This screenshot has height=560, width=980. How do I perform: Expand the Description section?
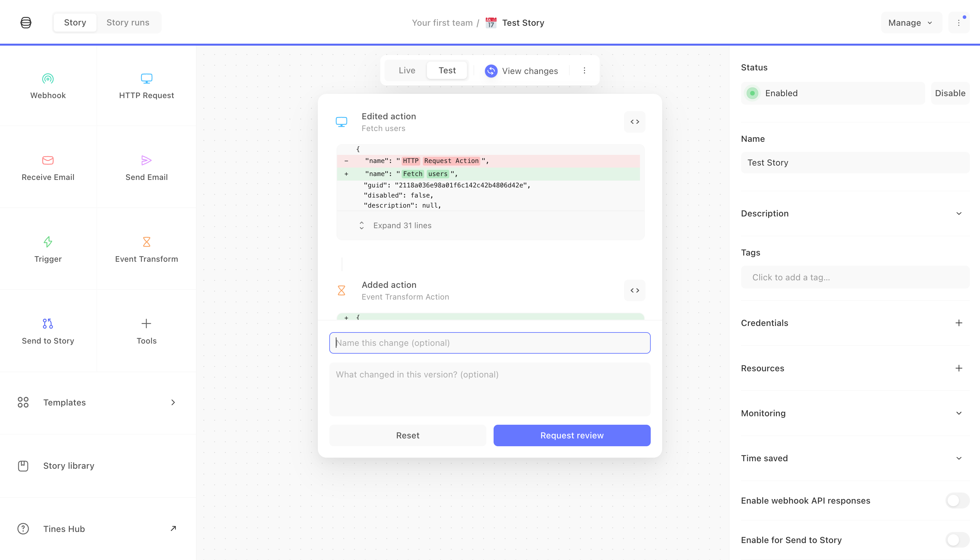point(959,214)
